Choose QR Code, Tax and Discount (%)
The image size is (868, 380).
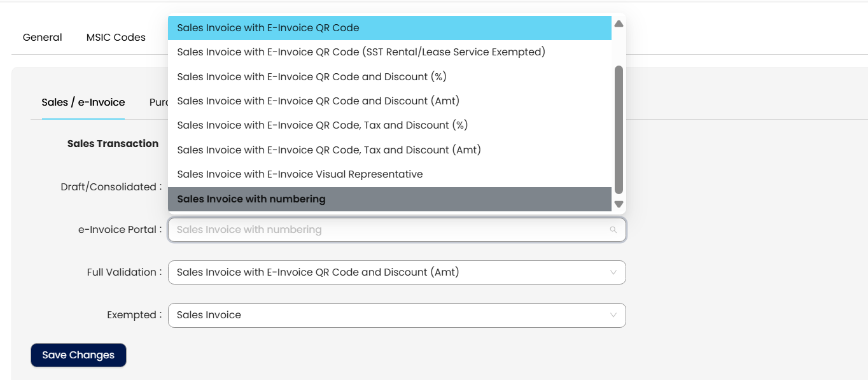[322, 125]
